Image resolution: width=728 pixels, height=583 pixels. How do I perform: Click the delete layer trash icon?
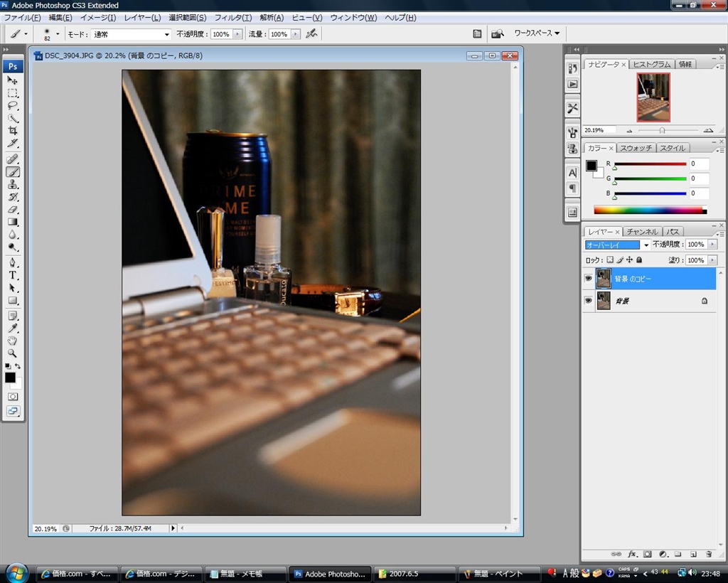coord(708,554)
